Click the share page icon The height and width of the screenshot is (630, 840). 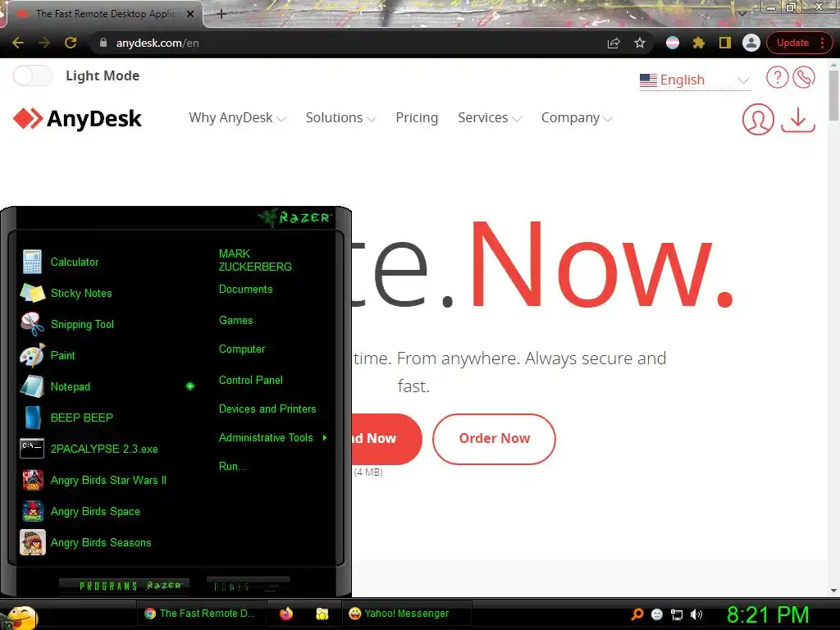pyautogui.click(x=614, y=43)
